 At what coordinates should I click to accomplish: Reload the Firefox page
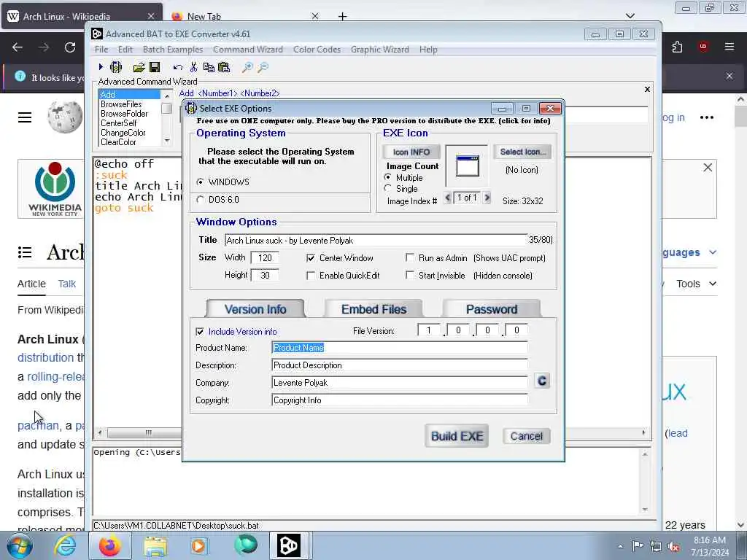[70, 47]
